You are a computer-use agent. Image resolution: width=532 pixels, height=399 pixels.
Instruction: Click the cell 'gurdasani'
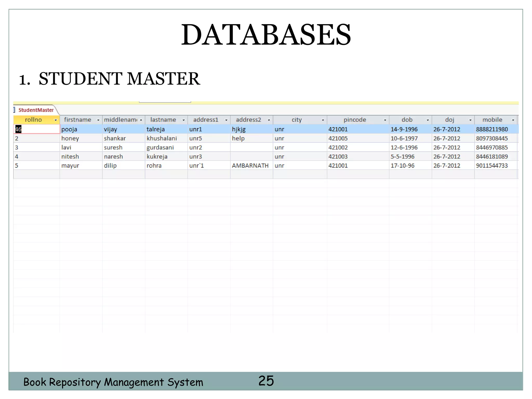pyautogui.click(x=166, y=147)
